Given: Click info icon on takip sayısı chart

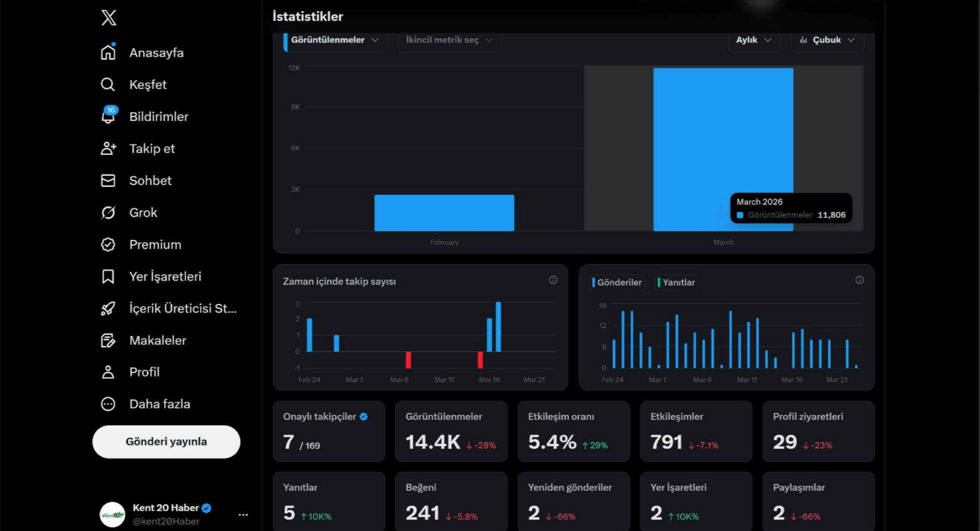Looking at the screenshot, I should click(553, 280).
